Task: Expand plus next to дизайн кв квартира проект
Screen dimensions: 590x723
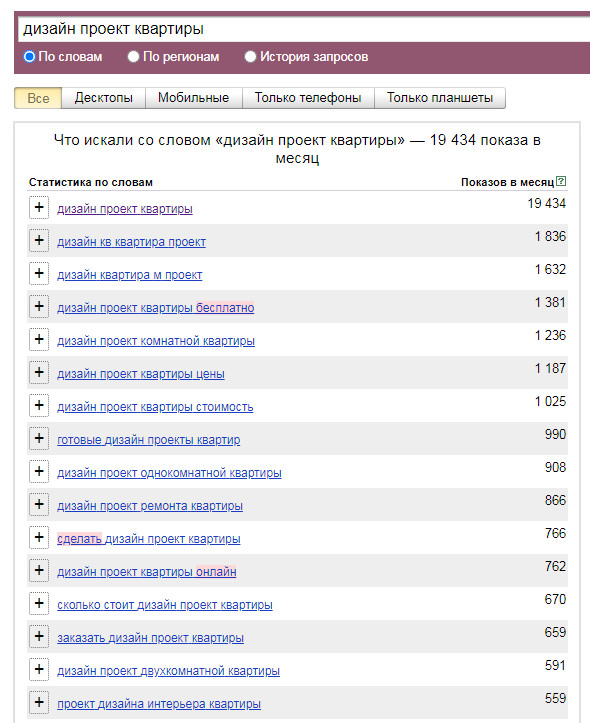Action: (x=39, y=240)
